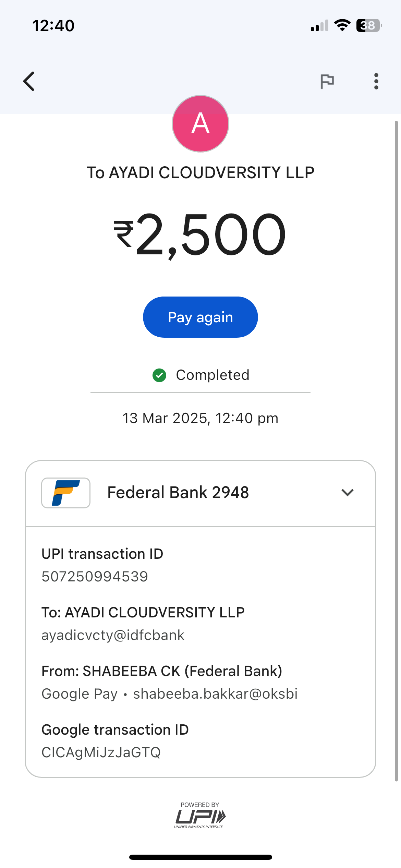
Task: Tap the shabeeba.bakkar@oksbi sender address
Action: pos(215,694)
